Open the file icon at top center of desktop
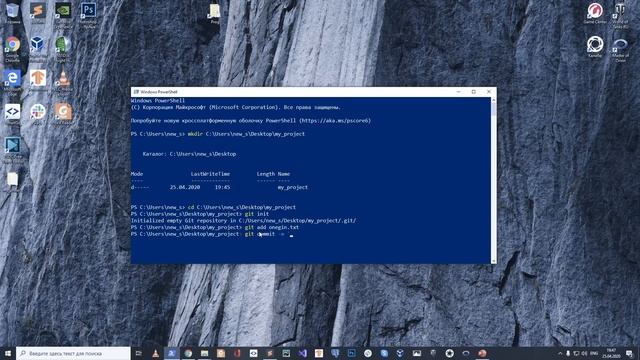The image size is (640, 360). click(x=215, y=12)
